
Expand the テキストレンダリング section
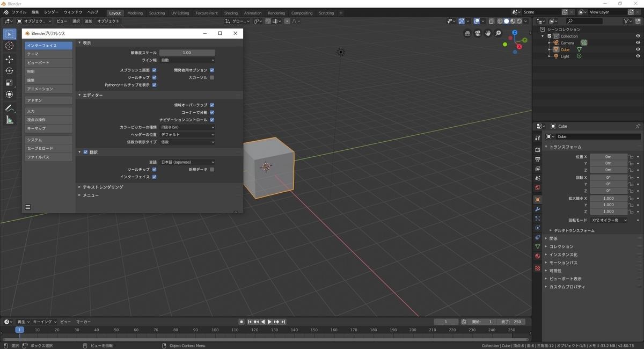tap(102, 187)
